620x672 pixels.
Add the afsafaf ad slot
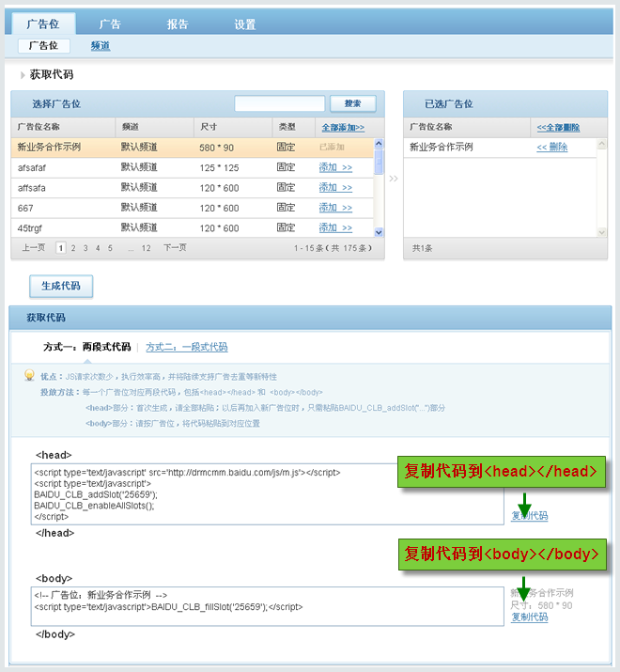click(335, 167)
